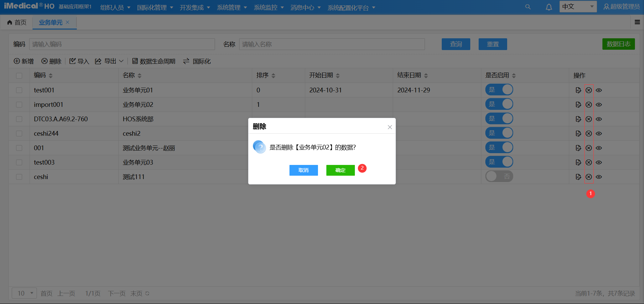Toggle 是否启用 switch for import001
This screenshot has width=644, height=304.
pos(499,104)
